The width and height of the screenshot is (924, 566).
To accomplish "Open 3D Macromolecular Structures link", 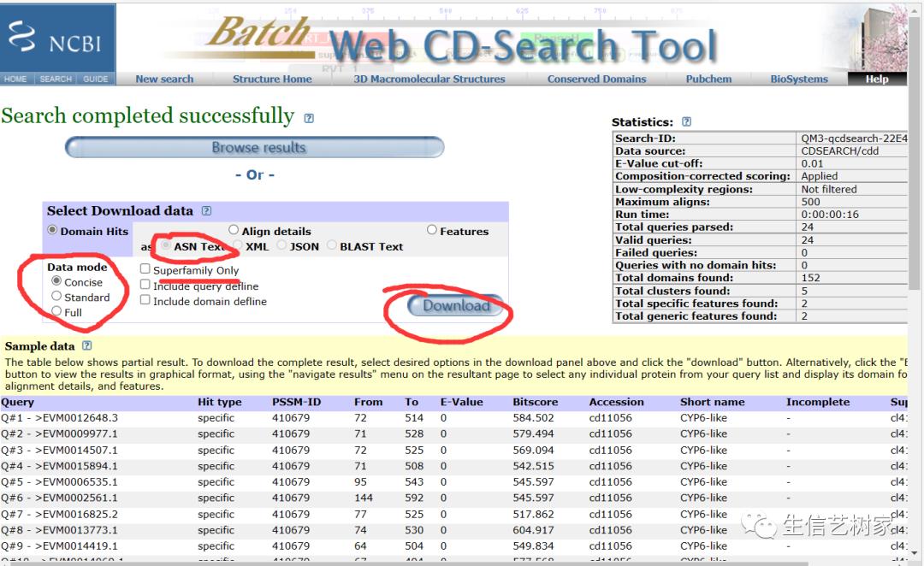I will click(x=429, y=79).
